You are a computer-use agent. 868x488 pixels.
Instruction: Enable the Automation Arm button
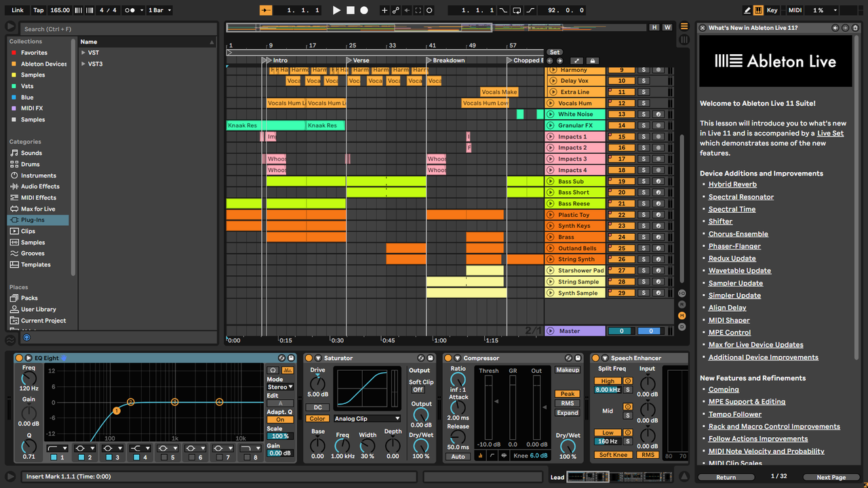(396, 10)
